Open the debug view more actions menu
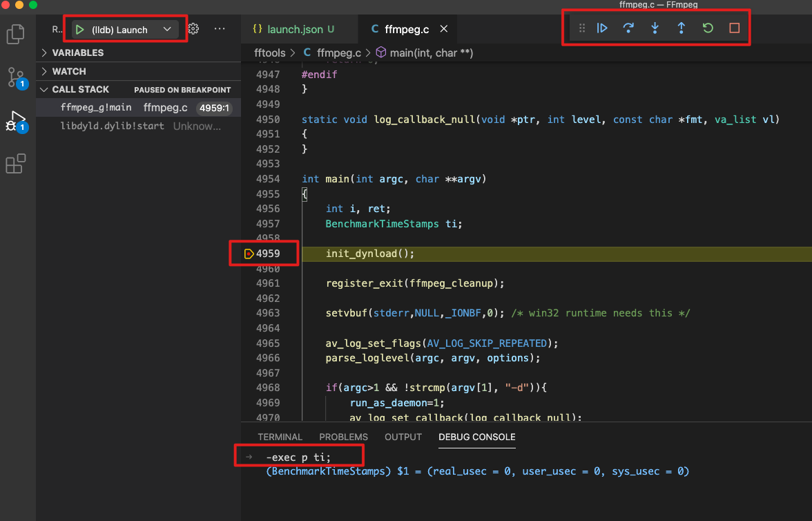The width and height of the screenshot is (812, 521). point(220,29)
